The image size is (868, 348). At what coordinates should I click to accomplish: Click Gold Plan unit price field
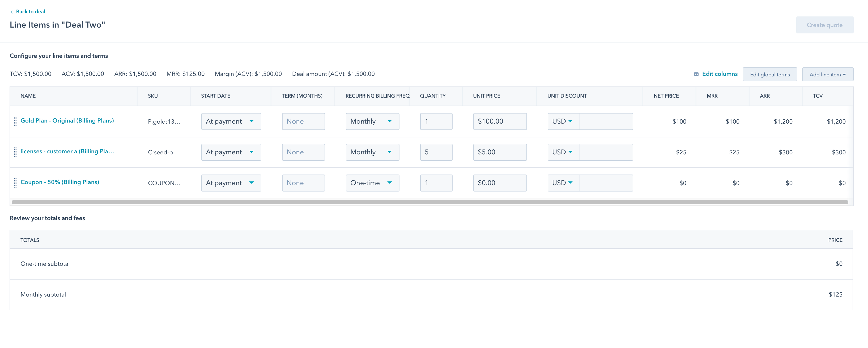(x=499, y=121)
